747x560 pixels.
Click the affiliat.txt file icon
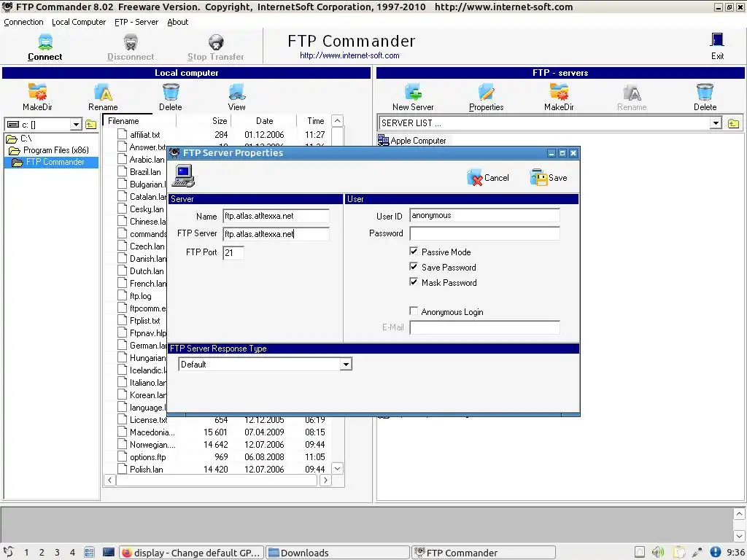(123, 134)
